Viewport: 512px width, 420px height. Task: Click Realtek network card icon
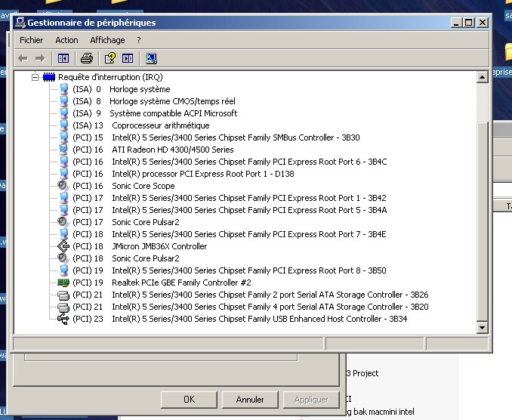[x=63, y=283]
